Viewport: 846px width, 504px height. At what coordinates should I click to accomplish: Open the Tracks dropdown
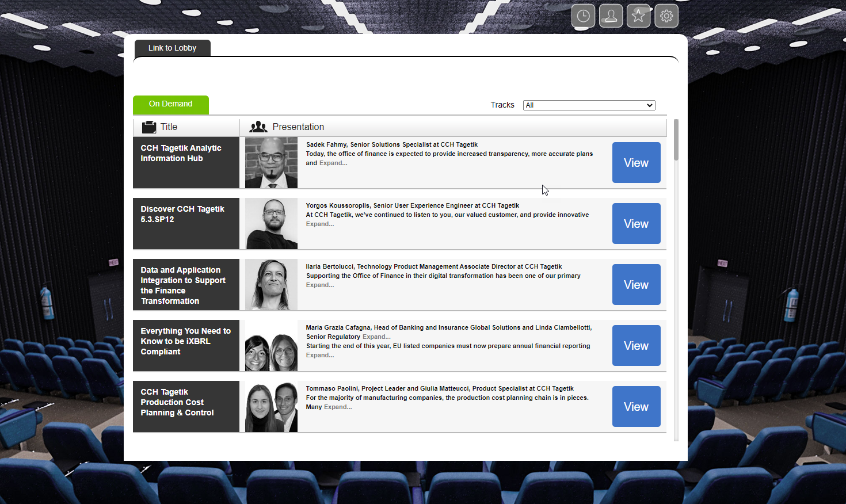[589, 105]
